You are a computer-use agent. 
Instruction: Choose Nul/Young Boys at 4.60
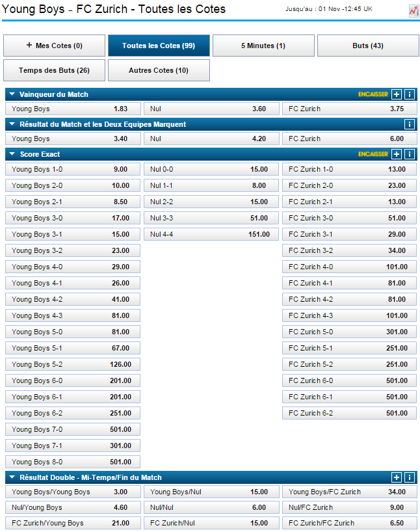click(x=73, y=507)
